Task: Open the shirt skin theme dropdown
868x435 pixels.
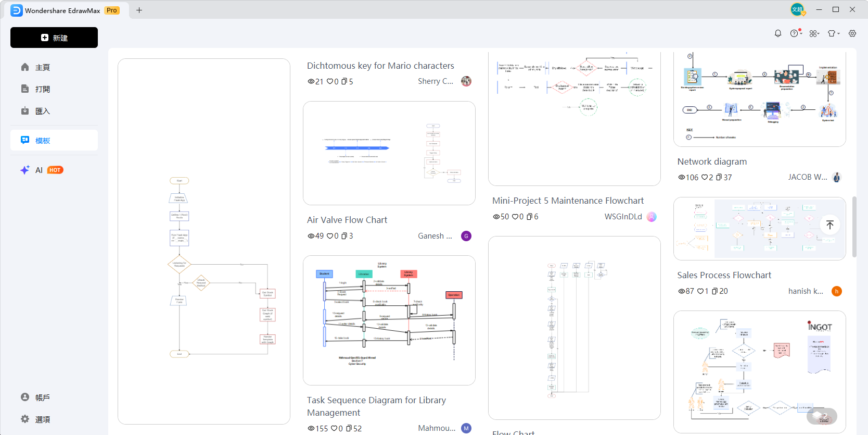Action: tap(833, 33)
